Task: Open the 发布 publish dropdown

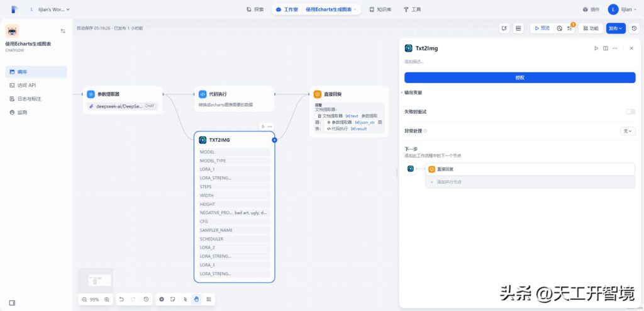Action: [x=615, y=28]
